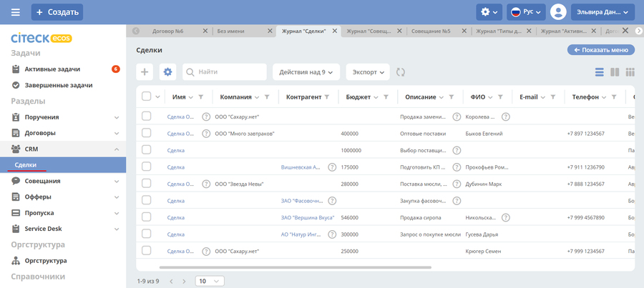Open the Договор №6 tab
Screen dimensions: 644x288
point(170,31)
